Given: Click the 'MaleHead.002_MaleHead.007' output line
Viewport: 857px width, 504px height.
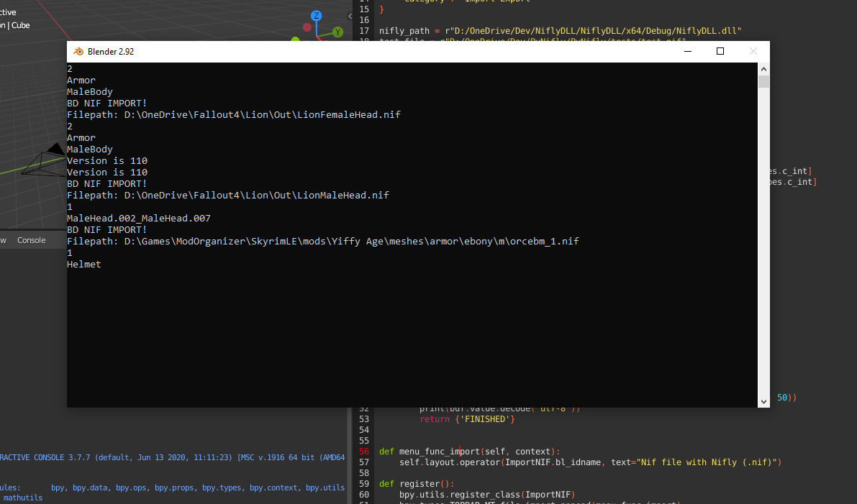Looking at the screenshot, I should click(x=139, y=219).
